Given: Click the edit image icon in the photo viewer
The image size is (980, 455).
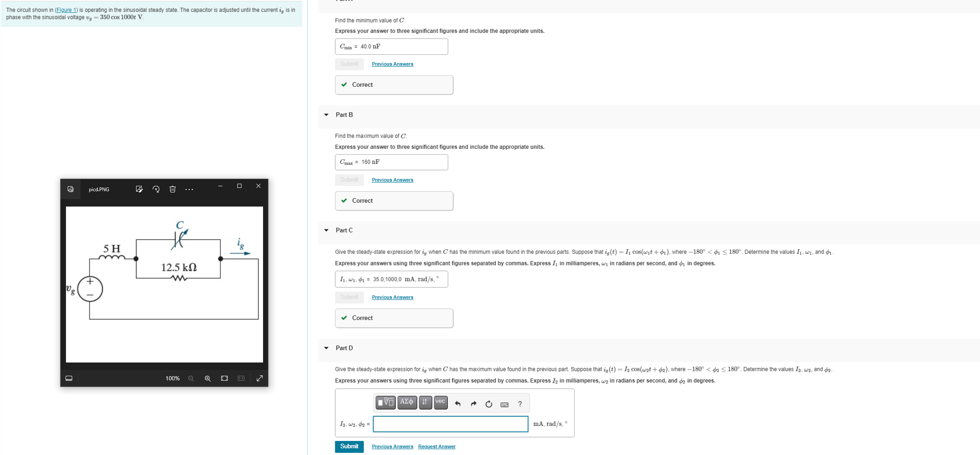Looking at the screenshot, I should (139, 189).
